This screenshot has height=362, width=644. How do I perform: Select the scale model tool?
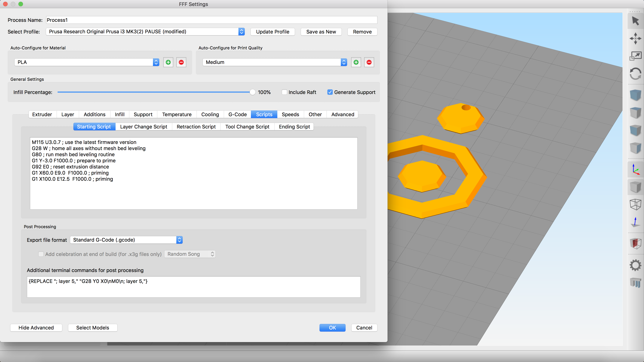(x=635, y=56)
